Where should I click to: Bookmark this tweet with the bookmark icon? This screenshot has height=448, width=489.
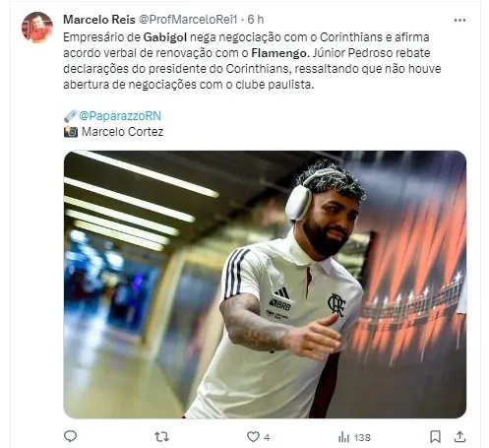[435, 437]
